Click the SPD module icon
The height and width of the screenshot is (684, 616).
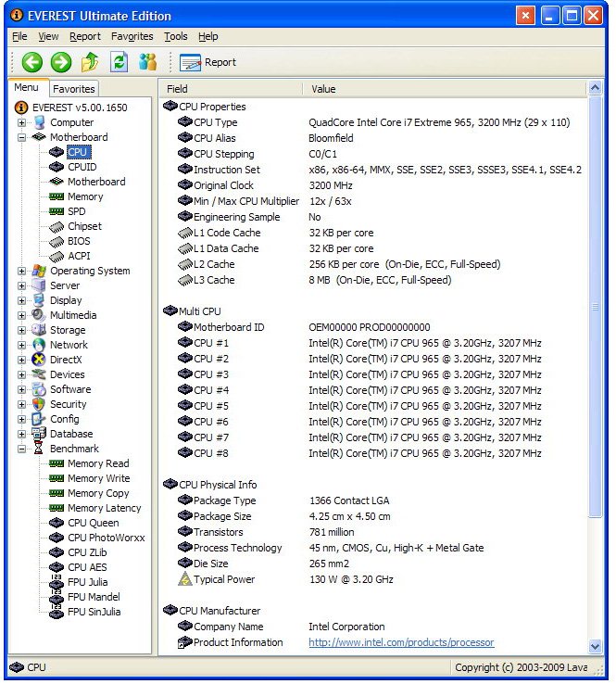point(57,211)
